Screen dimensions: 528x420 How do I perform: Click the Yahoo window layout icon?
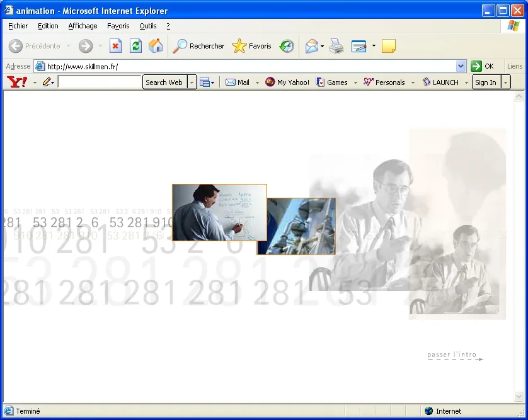pyautogui.click(x=205, y=82)
